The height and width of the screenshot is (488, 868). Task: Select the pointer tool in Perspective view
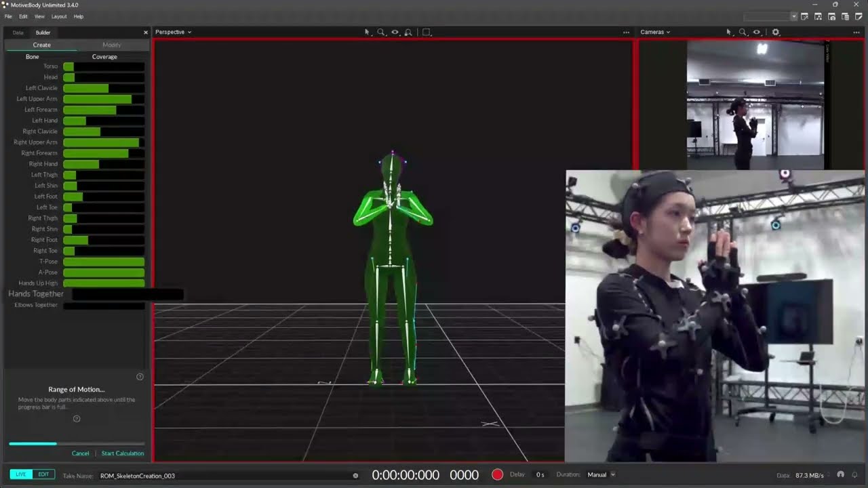click(x=367, y=32)
